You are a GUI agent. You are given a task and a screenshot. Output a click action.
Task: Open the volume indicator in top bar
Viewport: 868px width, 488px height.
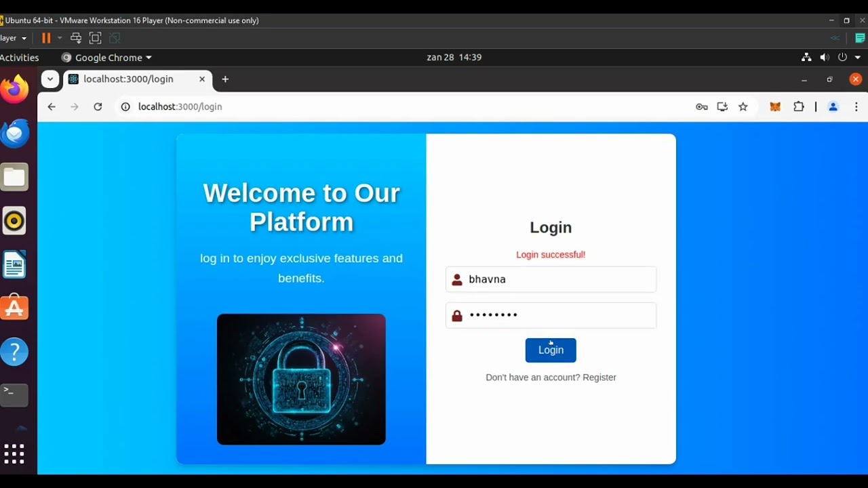pyautogui.click(x=824, y=58)
